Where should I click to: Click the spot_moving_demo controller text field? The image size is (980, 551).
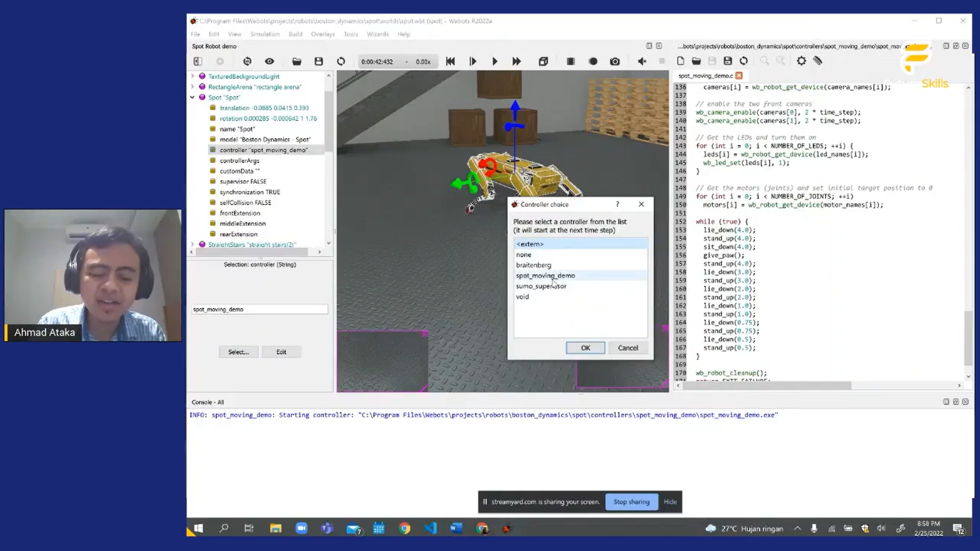pyautogui.click(x=258, y=309)
